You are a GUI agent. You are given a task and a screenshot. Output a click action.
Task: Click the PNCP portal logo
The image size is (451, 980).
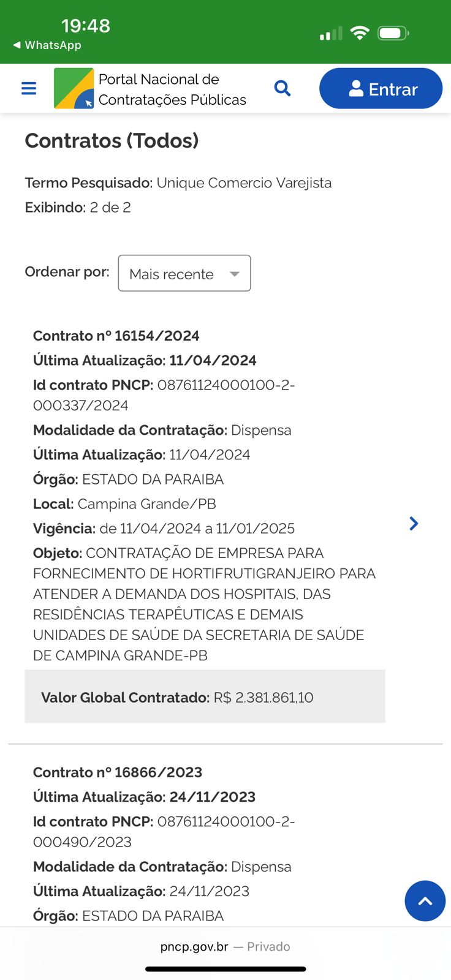point(74,89)
